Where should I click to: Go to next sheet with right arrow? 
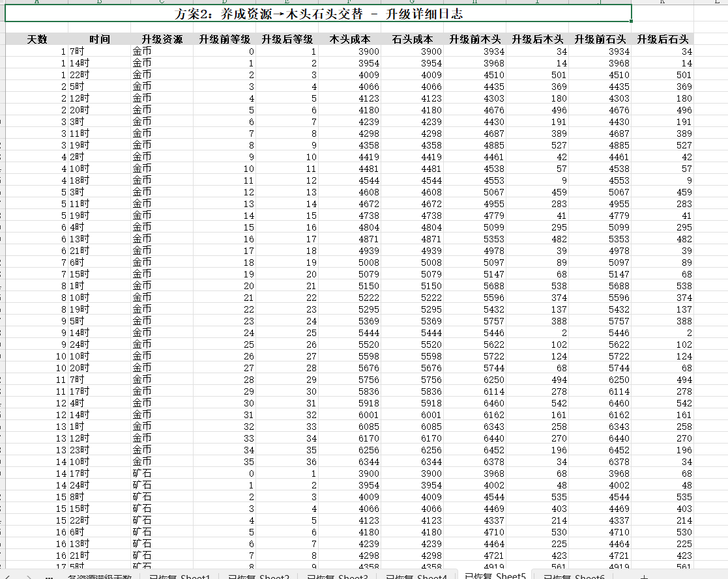[x=29, y=576]
